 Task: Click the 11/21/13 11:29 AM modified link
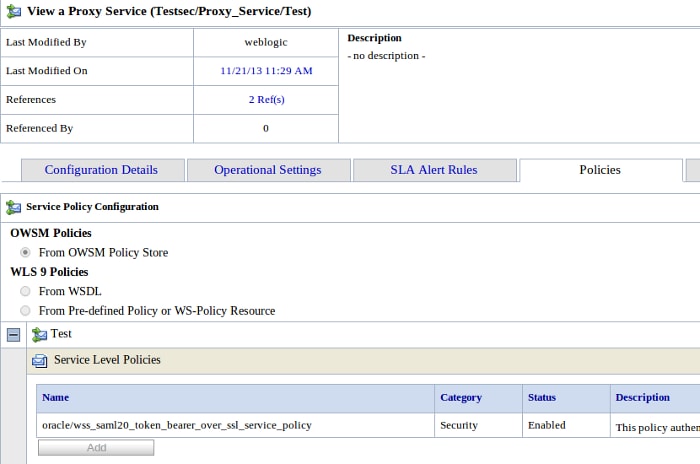(266, 71)
